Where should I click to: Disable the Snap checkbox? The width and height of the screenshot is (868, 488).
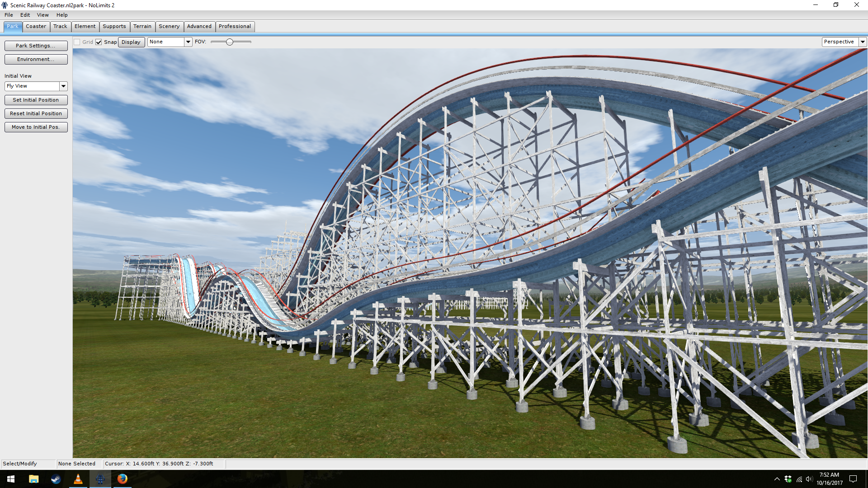click(99, 42)
